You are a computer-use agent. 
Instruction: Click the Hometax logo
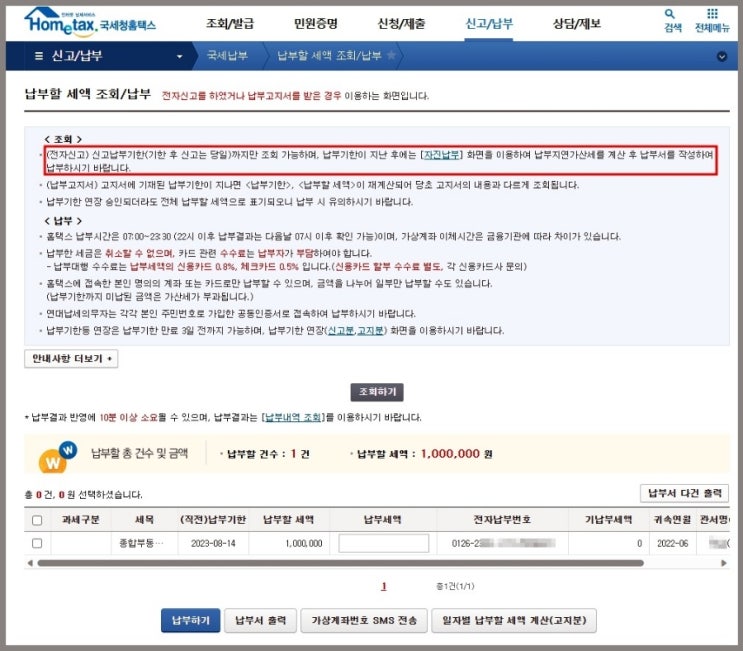point(90,21)
